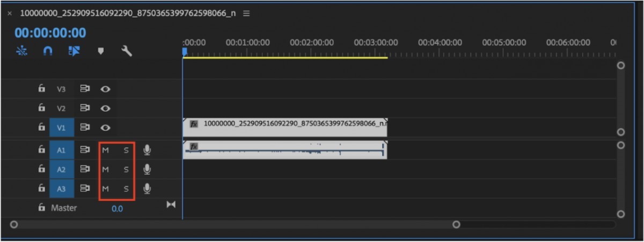
Task: Add a marker with the marker icon
Action: [100, 52]
